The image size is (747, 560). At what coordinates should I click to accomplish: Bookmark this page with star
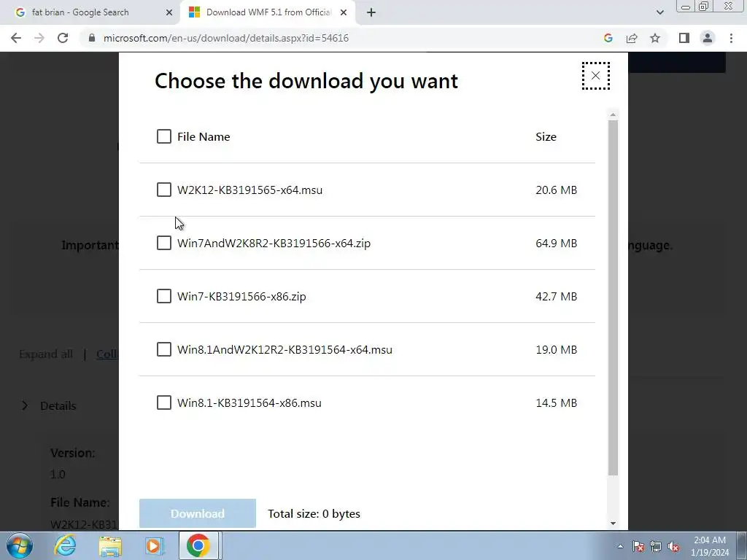(x=655, y=38)
